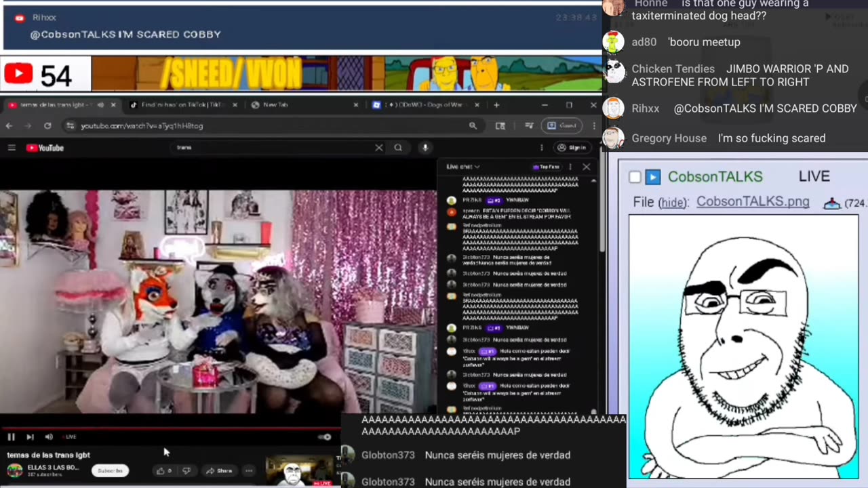Click the download icon beside file size
The width and height of the screenshot is (868, 488).
tap(831, 203)
